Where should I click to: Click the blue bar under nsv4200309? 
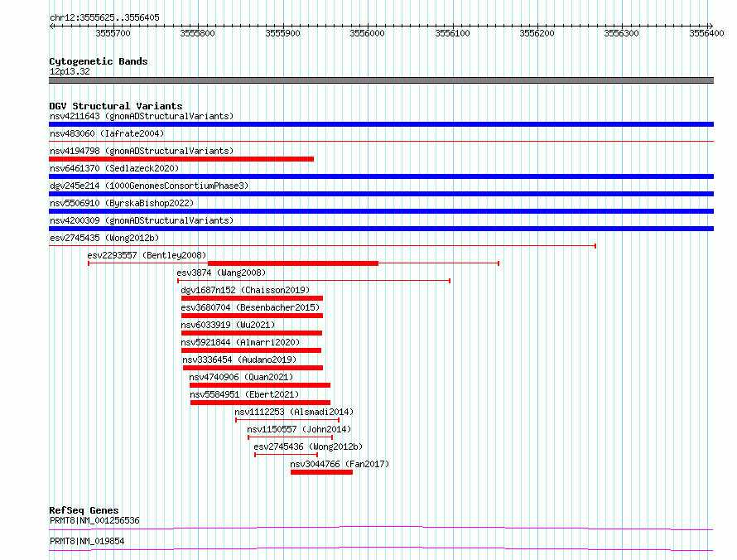(x=381, y=229)
